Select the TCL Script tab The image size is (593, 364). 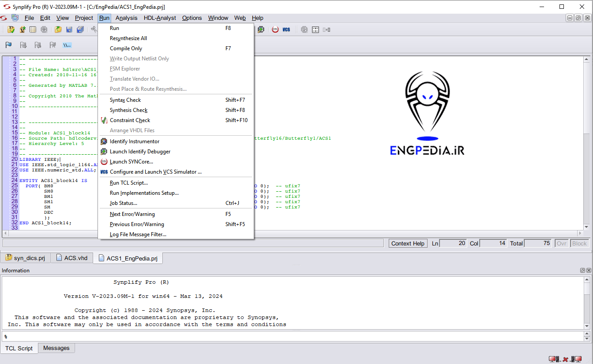pyautogui.click(x=19, y=348)
